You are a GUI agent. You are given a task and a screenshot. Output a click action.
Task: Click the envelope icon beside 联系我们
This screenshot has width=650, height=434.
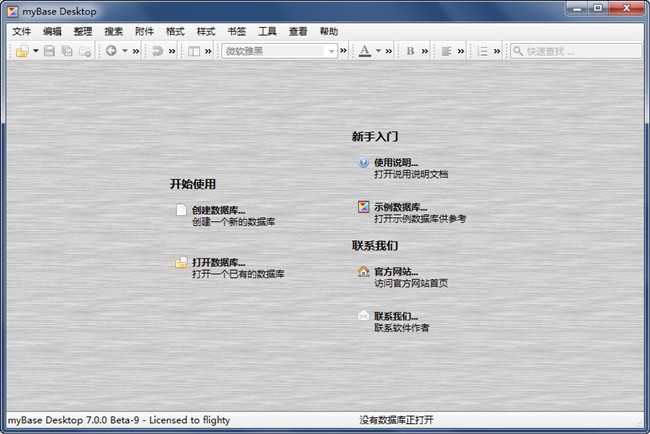(363, 316)
